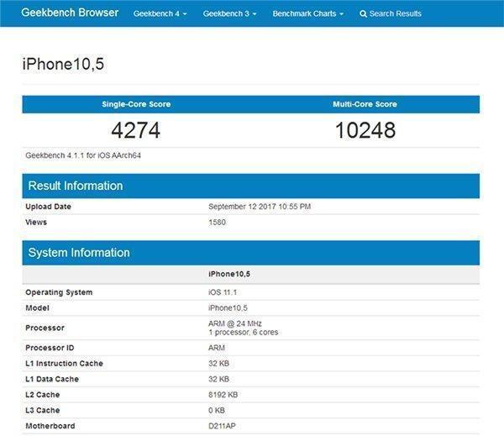Open the Geekbench Browser home link
Screen dimensions: 504x436
pos(70,13)
